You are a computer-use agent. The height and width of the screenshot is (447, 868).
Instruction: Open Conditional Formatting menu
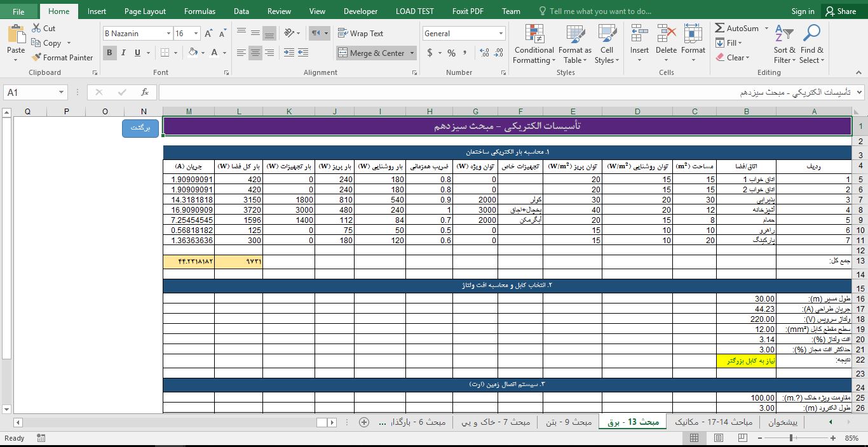[x=534, y=44]
